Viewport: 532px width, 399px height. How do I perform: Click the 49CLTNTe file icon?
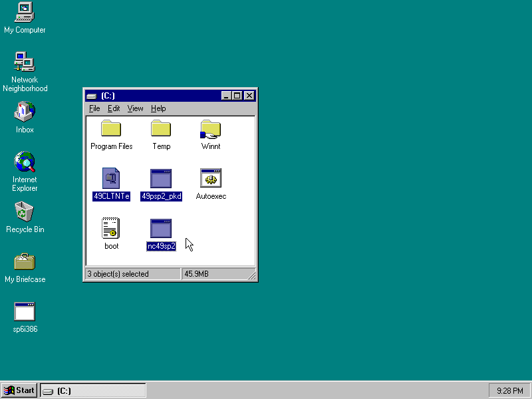click(x=111, y=178)
